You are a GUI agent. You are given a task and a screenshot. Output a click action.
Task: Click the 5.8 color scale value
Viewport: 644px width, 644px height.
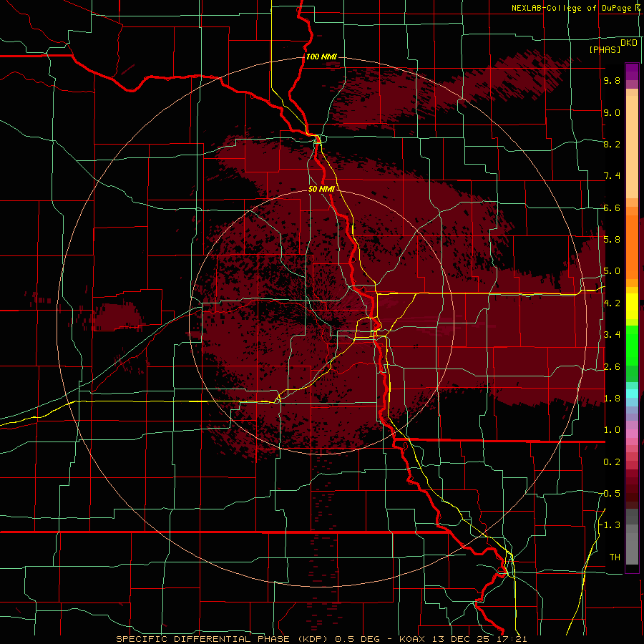(x=612, y=240)
